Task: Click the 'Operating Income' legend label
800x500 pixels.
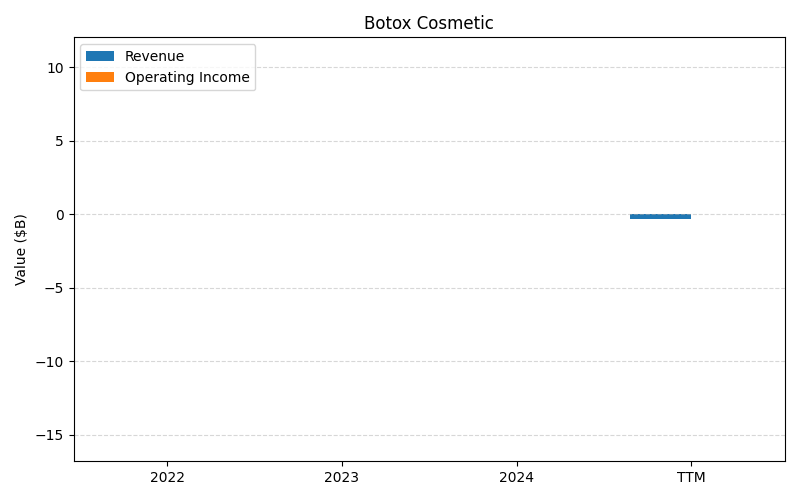Action: point(187,77)
